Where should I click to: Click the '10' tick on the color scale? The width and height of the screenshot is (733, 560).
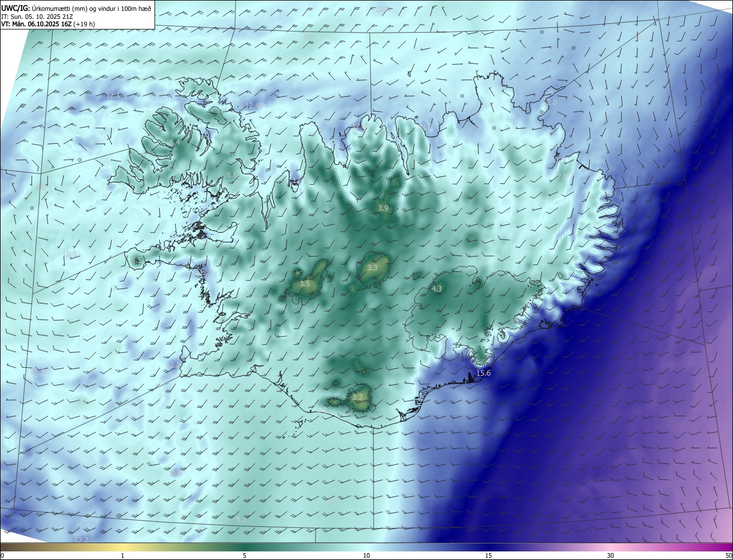pos(366,556)
